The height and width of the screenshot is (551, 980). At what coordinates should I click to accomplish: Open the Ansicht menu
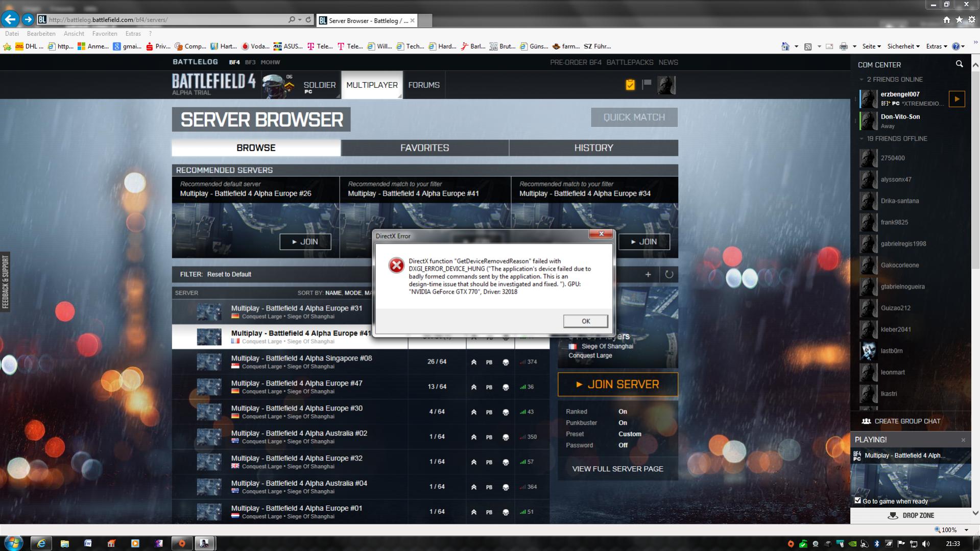coord(74,34)
